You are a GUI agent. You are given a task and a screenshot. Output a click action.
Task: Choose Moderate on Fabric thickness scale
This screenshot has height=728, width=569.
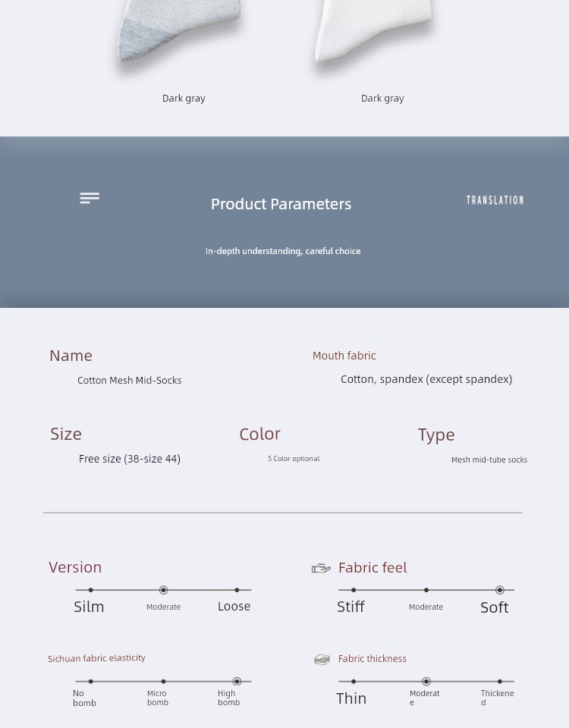[426, 682]
